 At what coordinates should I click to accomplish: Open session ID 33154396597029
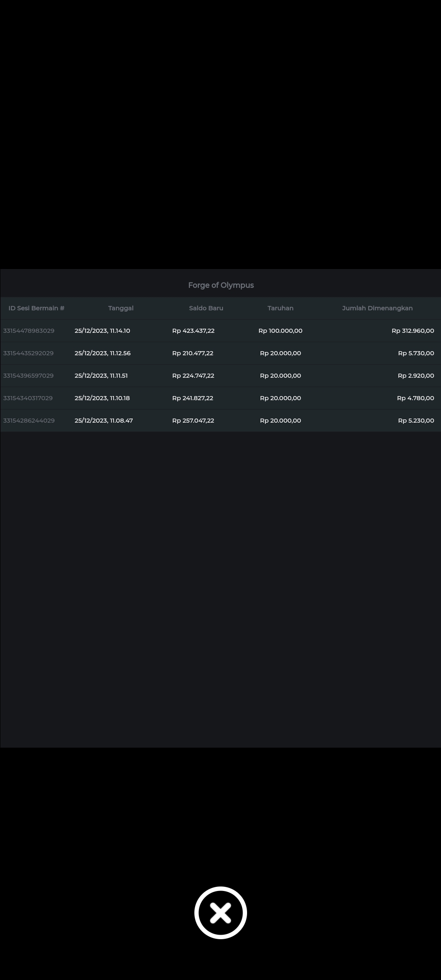click(28, 376)
